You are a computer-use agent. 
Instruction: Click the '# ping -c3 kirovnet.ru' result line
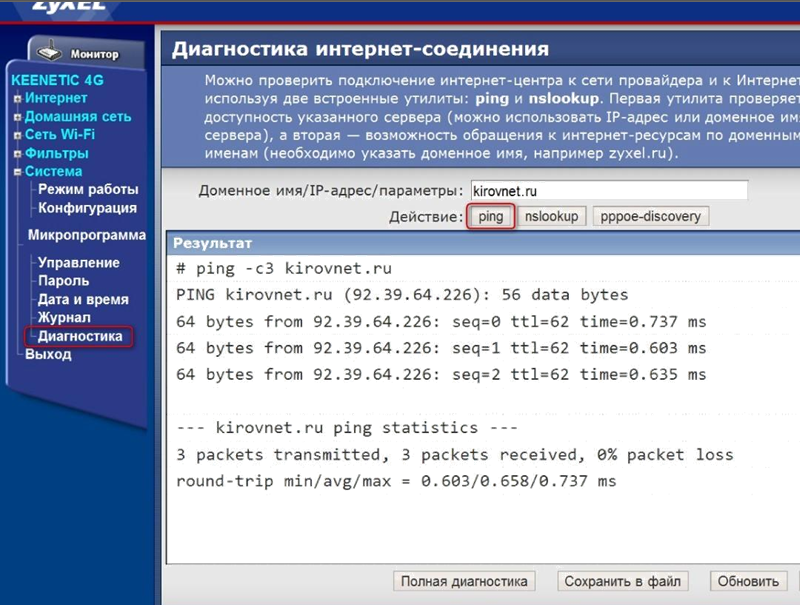click(284, 268)
